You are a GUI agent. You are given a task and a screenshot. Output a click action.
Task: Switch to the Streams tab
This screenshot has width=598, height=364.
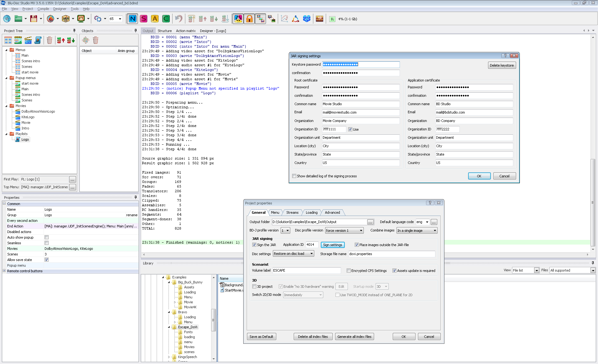pyautogui.click(x=292, y=212)
